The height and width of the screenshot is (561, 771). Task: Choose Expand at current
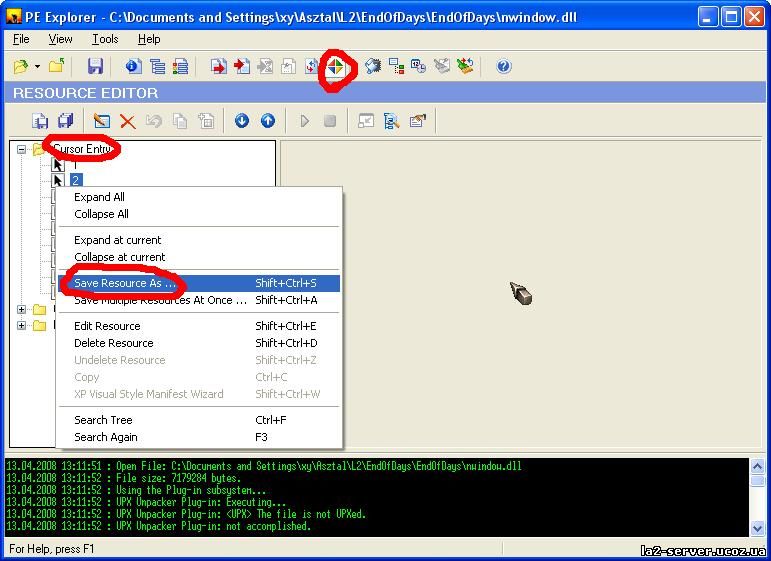coord(199,240)
